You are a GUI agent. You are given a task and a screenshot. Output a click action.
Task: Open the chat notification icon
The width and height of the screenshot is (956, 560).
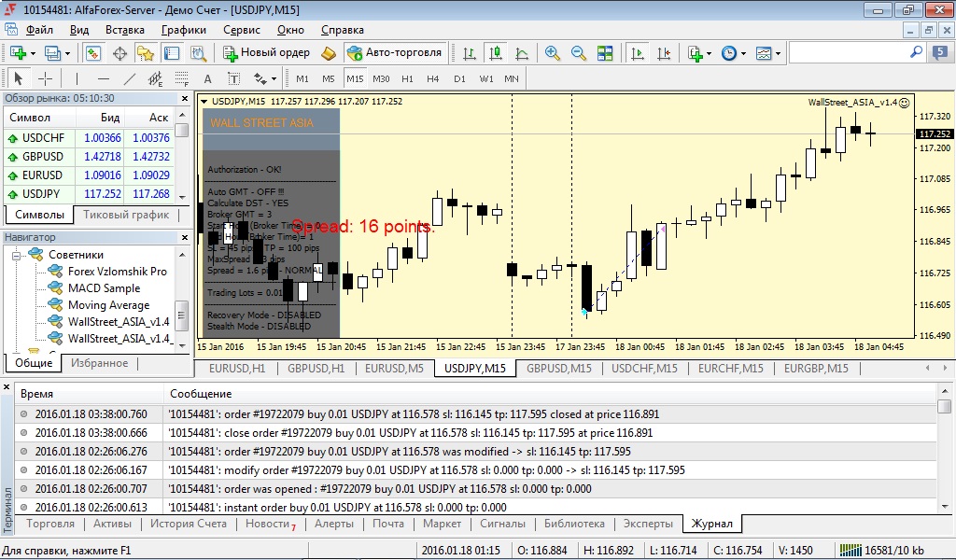tap(940, 53)
